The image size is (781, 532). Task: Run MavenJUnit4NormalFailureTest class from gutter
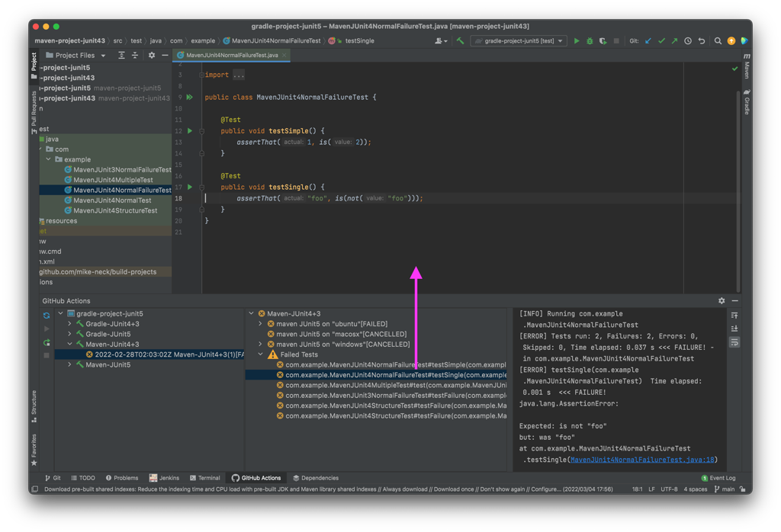click(190, 97)
